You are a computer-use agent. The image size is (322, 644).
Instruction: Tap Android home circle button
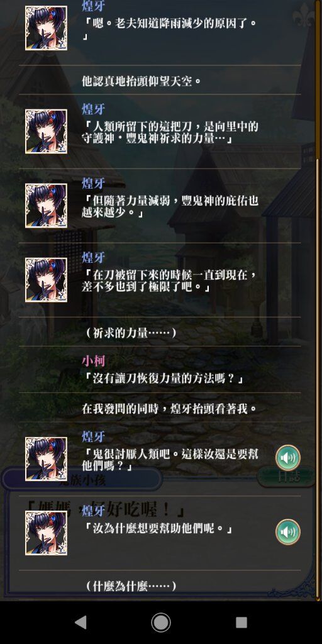tap(160, 623)
